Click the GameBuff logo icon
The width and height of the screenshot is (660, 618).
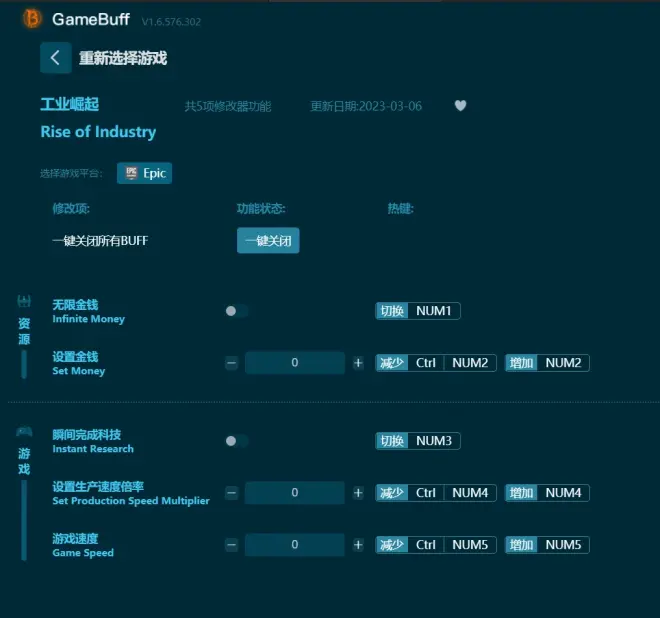33,18
